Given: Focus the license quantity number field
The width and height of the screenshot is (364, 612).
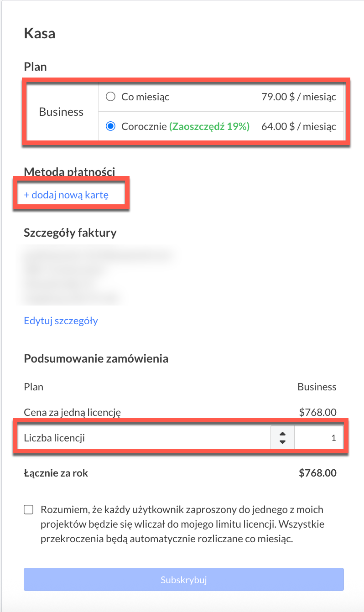Looking at the screenshot, I should pos(318,438).
